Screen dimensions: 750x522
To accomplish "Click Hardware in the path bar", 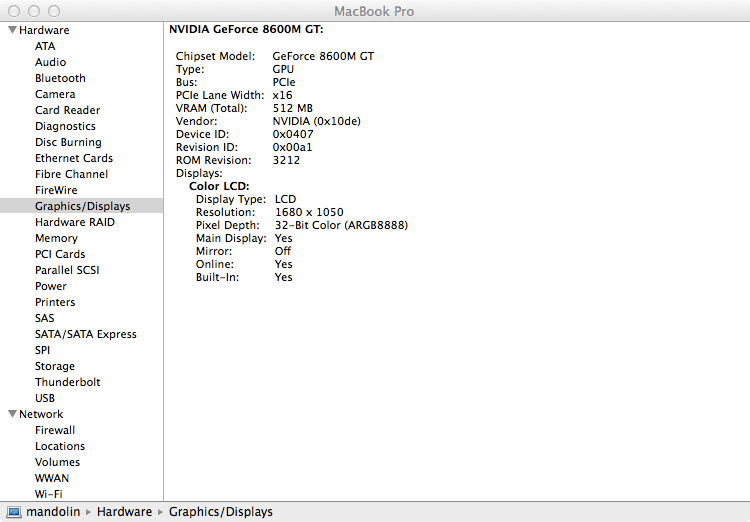I will click(124, 512).
